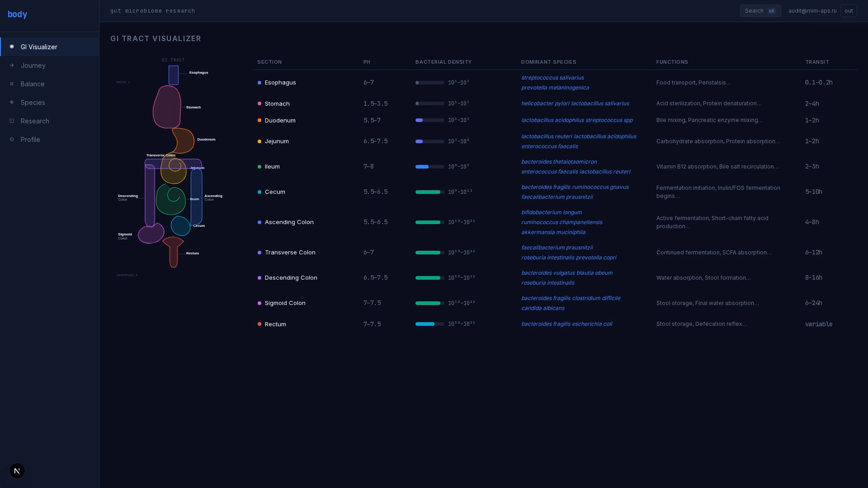This screenshot has height=488, width=868.
Task: Open escherichia coli species link
Action: (592, 324)
